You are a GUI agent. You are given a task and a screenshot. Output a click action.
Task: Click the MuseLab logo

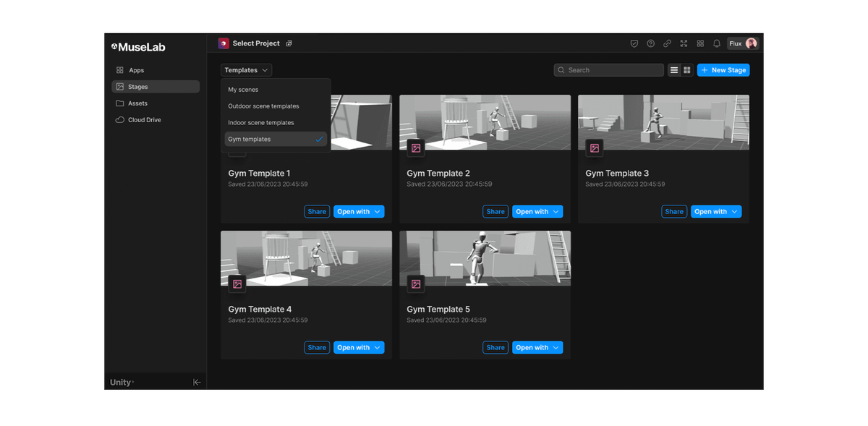click(138, 47)
